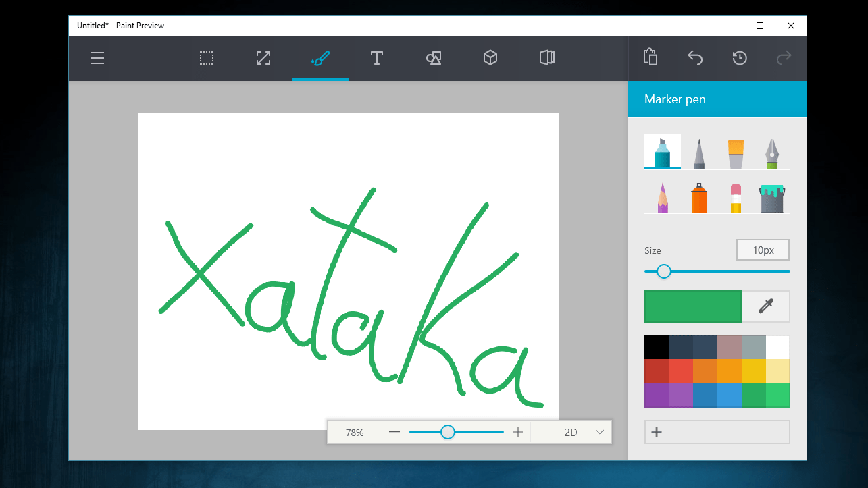Image resolution: width=868 pixels, height=488 pixels.
Task: Open the History clock icon
Action: click(740, 58)
